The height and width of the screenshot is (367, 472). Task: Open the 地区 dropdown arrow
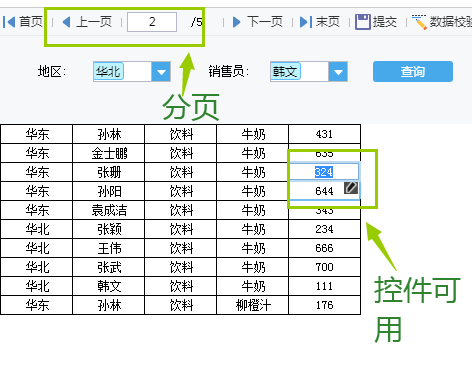tap(161, 71)
